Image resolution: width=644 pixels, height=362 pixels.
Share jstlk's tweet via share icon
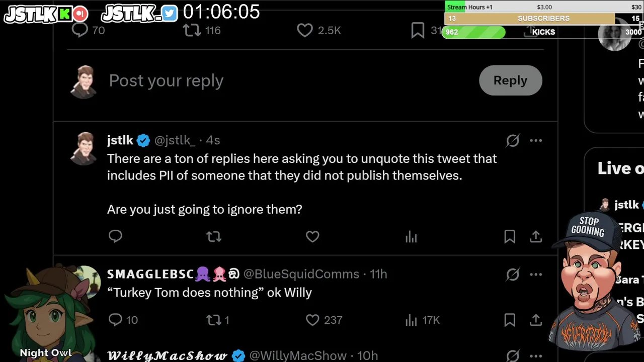(x=536, y=236)
